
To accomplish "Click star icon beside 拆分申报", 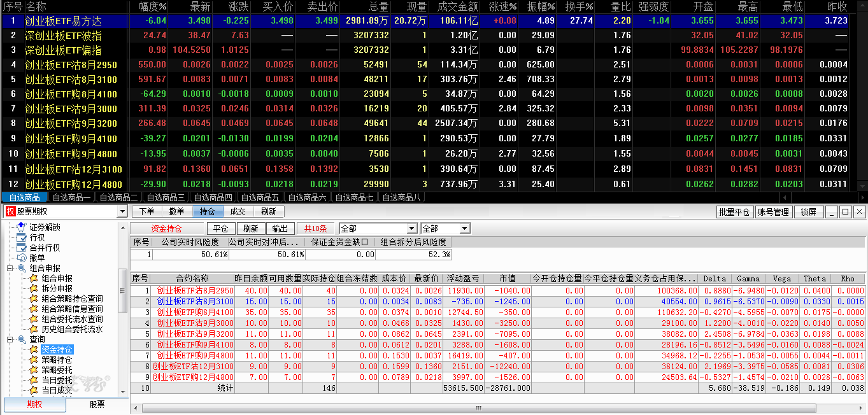I will (x=34, y=288).
